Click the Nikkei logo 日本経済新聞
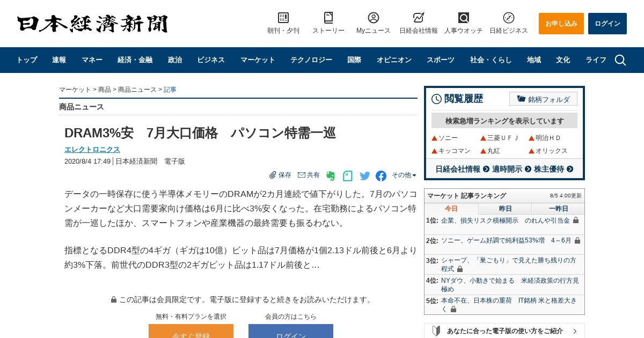 92,24
